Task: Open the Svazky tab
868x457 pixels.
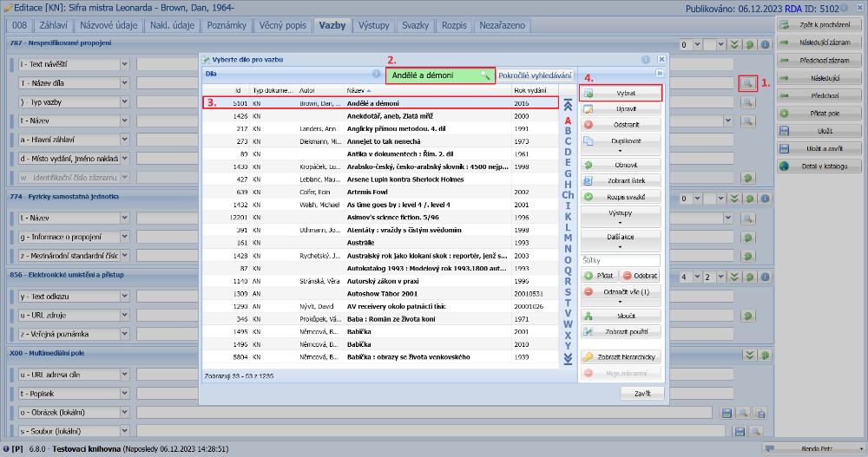Action: click(415, 25)
